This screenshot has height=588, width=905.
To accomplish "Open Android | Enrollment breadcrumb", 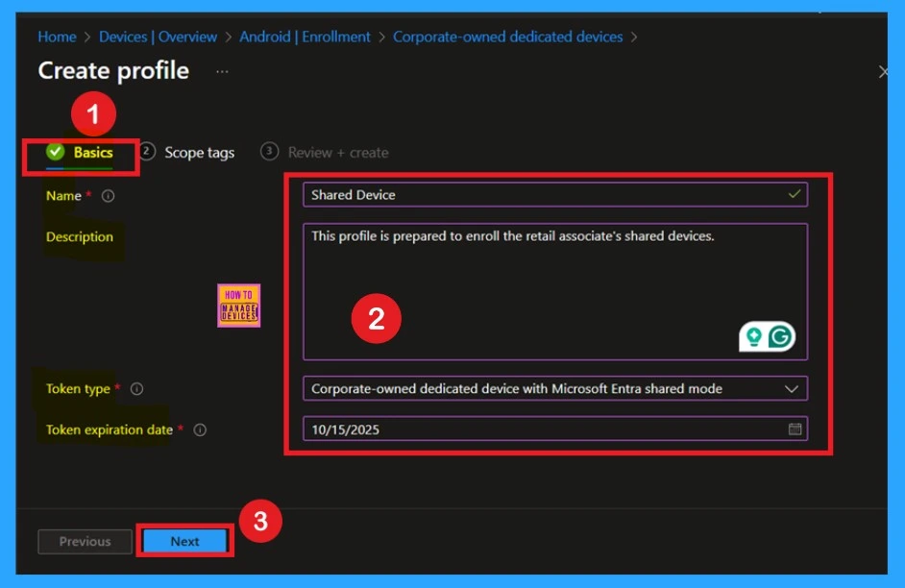I will [305, 37].
